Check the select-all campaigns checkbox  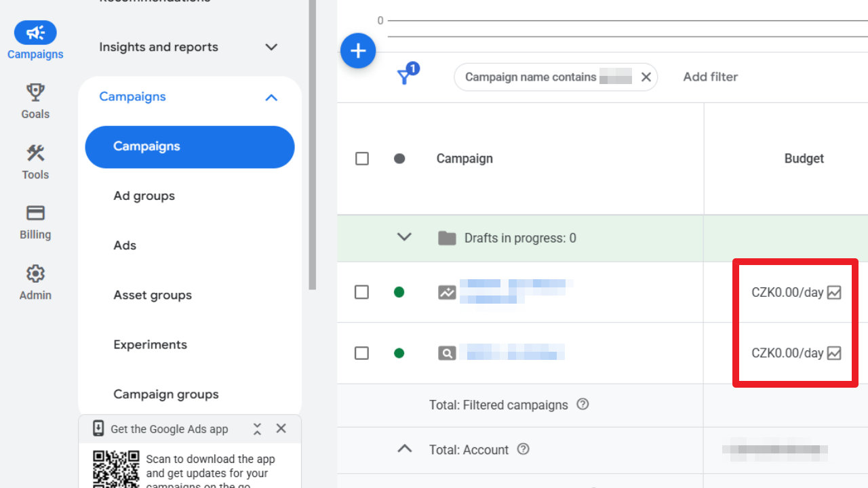(361, 158)
